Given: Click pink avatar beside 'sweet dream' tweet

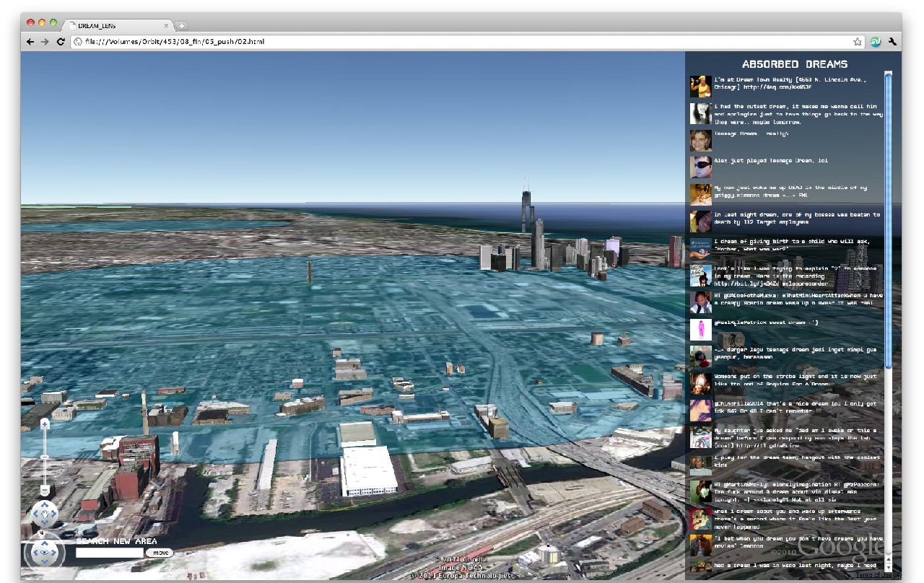Looking at the screenshot, I should pyautogui.click(x=700, y=329).
